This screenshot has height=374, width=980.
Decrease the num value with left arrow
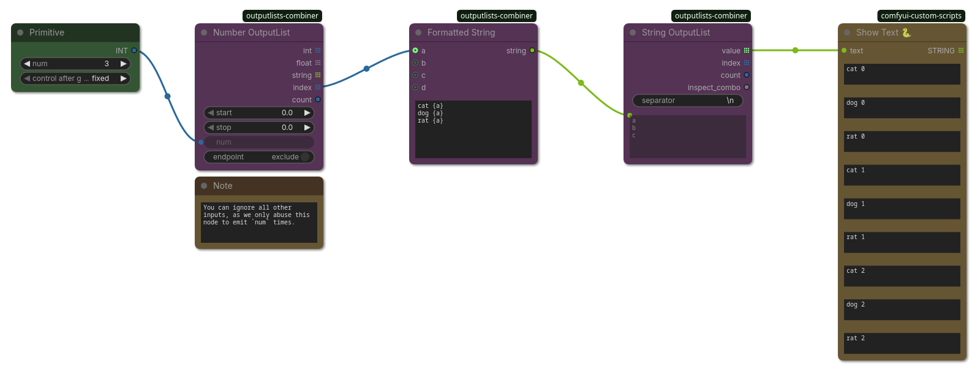pyautogui.click(x=27, y=64)
